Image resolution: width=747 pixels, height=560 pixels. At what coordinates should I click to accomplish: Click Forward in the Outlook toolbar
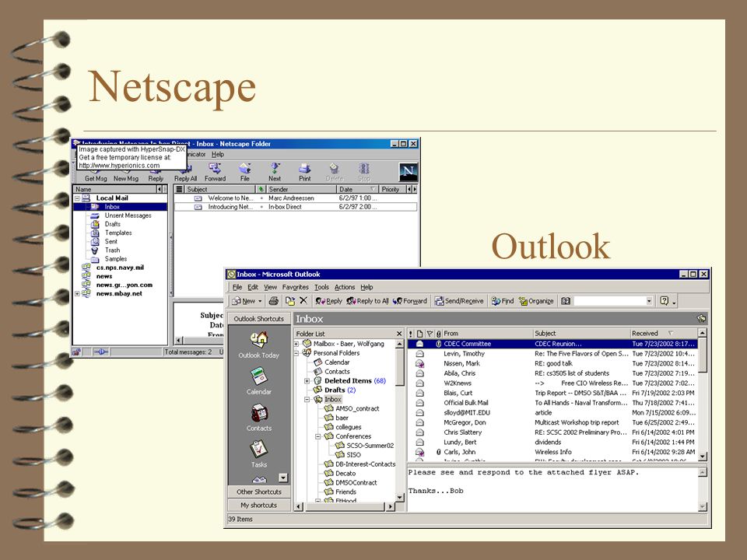tap(410, 301)
